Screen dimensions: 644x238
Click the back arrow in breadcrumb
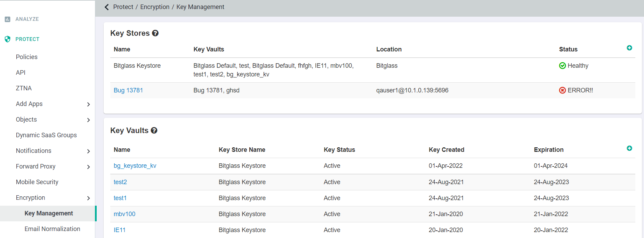click(x=107, y=7)
